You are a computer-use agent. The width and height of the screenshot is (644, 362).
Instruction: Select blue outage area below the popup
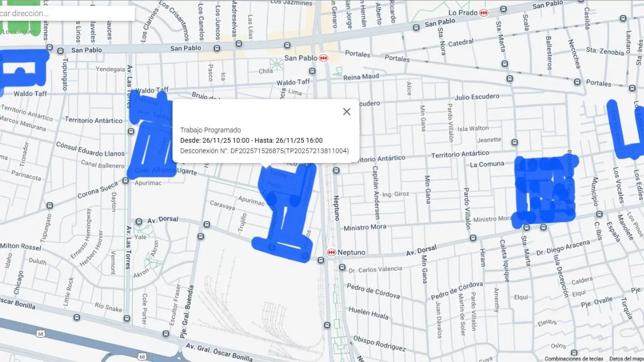click(284, 215)
